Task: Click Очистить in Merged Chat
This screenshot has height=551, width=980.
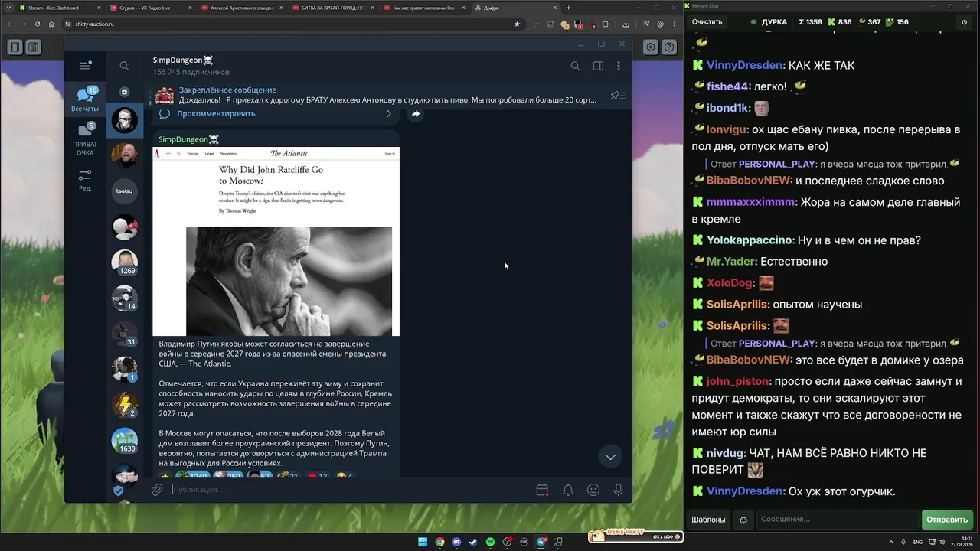Action: pyautogui.click(x=707, y=22)
